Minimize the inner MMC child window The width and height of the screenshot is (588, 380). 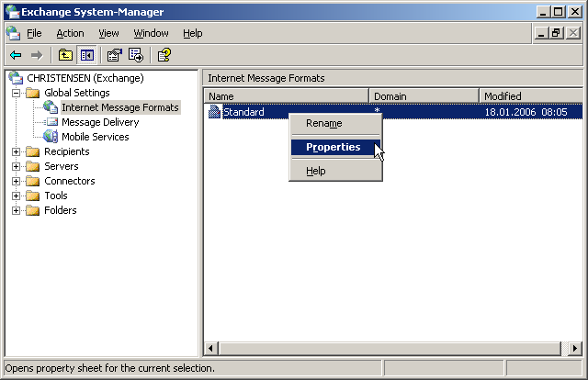tap(541, 33)
